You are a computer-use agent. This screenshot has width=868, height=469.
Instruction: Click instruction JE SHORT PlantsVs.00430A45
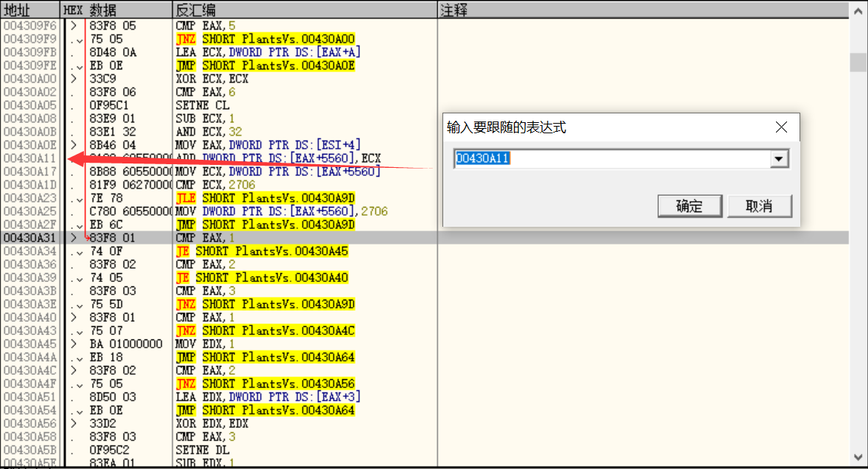tap(262, 251)
